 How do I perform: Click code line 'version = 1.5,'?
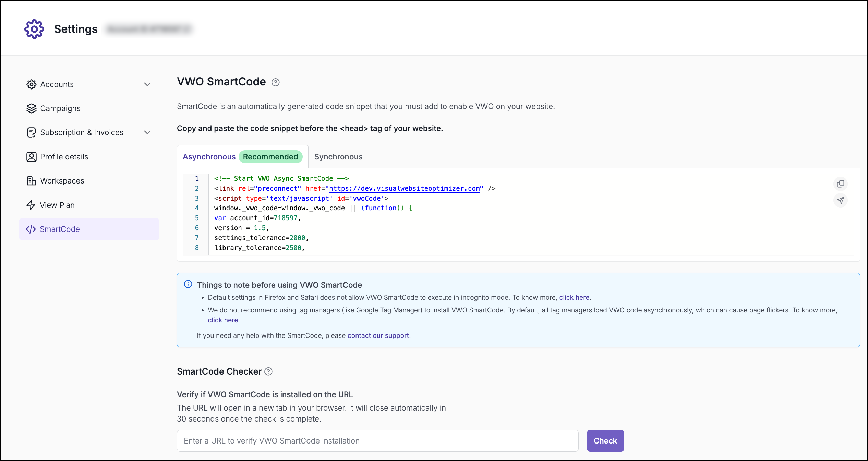tap(242, 228)
